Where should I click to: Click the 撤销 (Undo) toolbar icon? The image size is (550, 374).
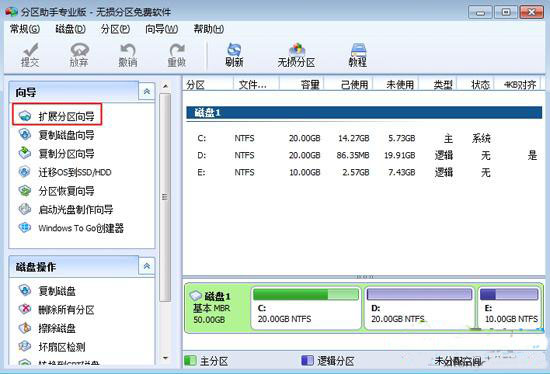click(128, 55)
